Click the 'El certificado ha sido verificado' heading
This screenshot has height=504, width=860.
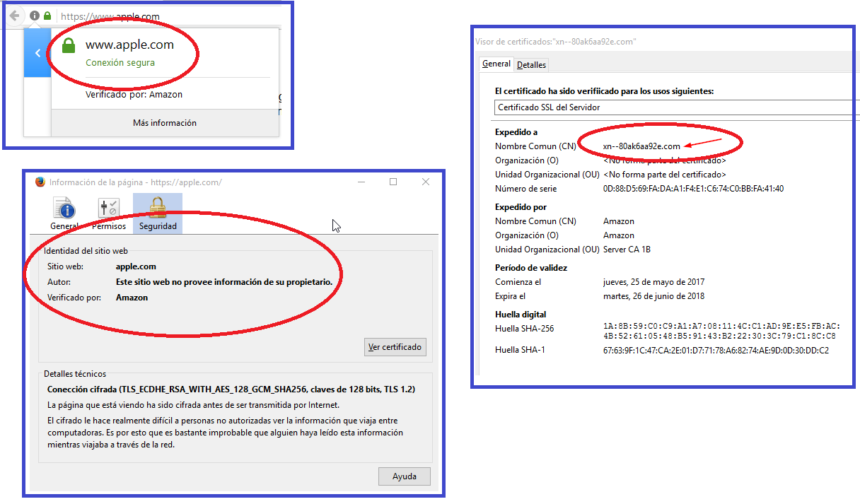coord(605,91)
